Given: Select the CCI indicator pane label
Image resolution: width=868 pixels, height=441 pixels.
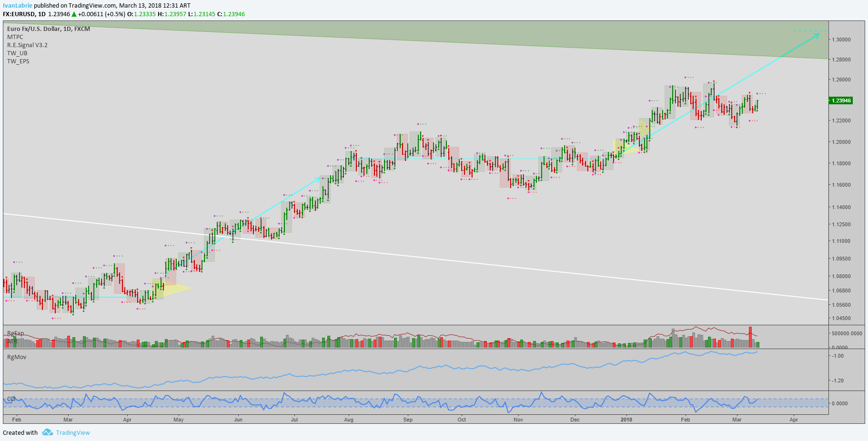Looking at the screenshot, I should tap(11, 399).
